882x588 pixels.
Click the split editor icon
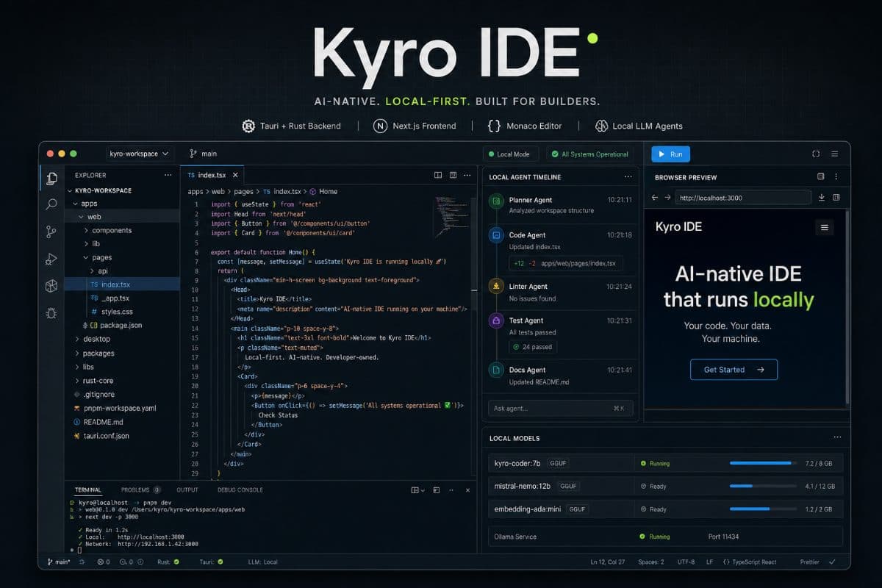click(438, 175)
